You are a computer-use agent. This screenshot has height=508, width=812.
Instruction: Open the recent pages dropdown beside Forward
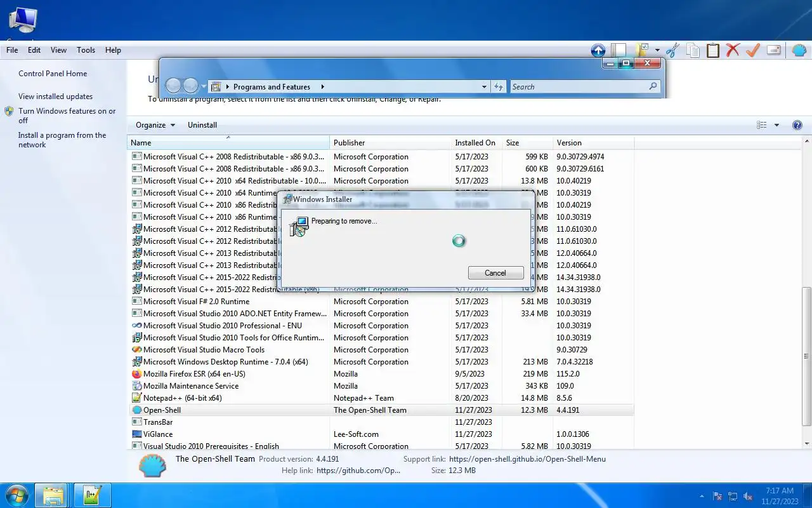[x=204, y=86]
